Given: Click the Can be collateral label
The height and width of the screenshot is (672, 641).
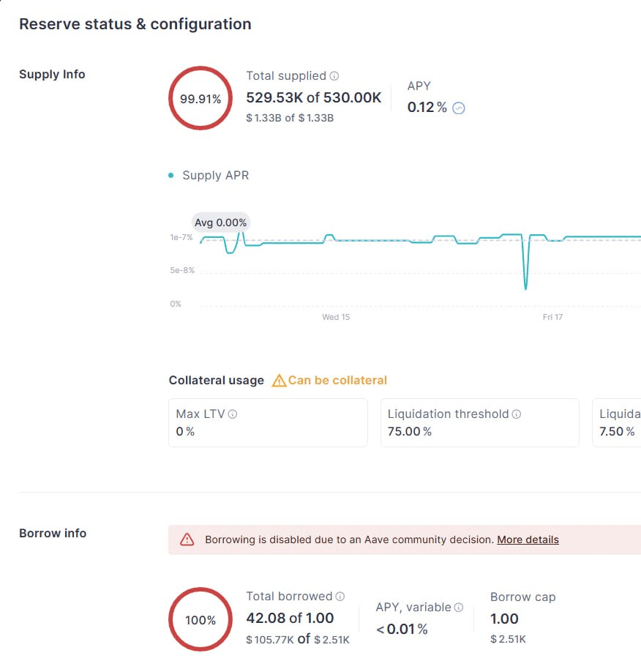Looking at the screenshot, I should click(x=337, y=381).
